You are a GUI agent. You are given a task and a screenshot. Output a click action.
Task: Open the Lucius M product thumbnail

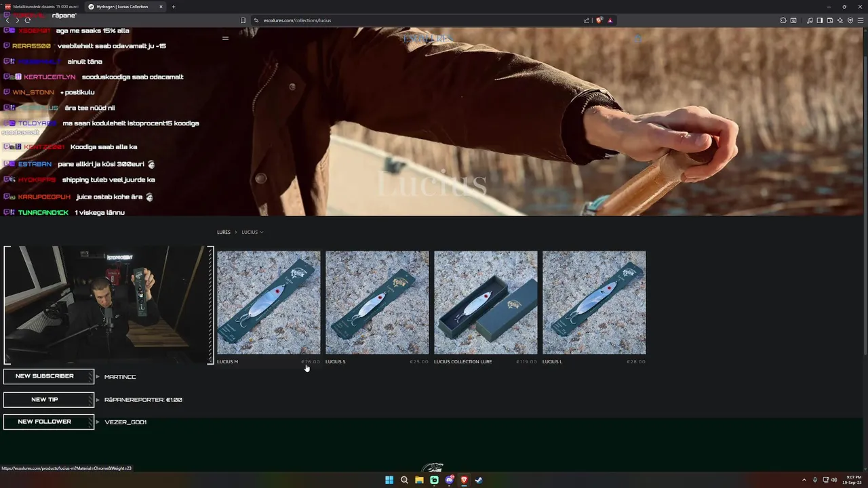click(x=269, y=302)
